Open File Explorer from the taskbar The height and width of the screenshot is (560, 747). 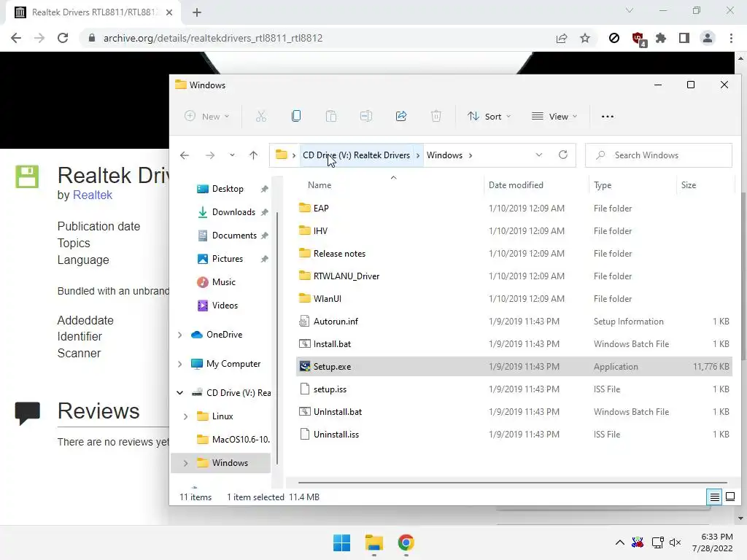[x=374, y=542]
